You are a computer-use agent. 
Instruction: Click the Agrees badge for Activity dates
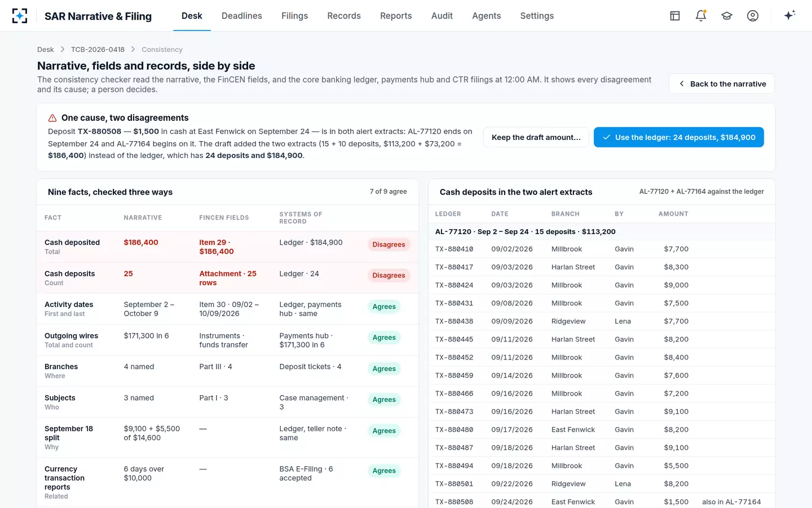[x=384, y=306]
